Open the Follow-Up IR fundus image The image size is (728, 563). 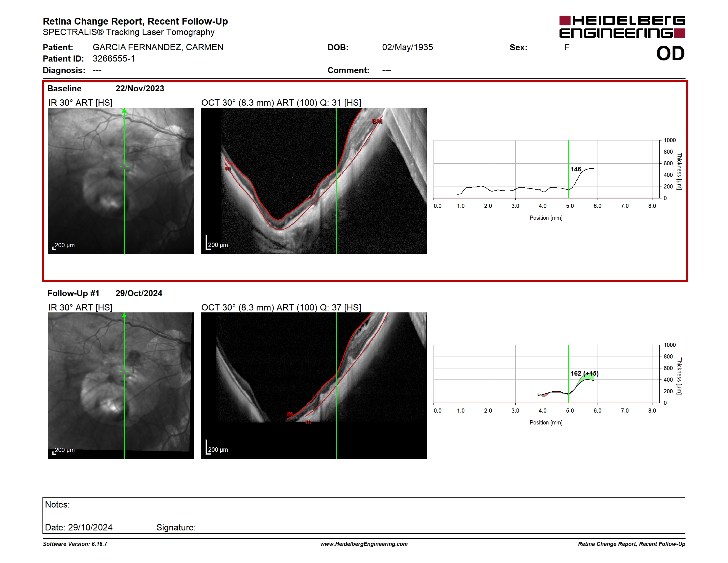coord(121,386)
